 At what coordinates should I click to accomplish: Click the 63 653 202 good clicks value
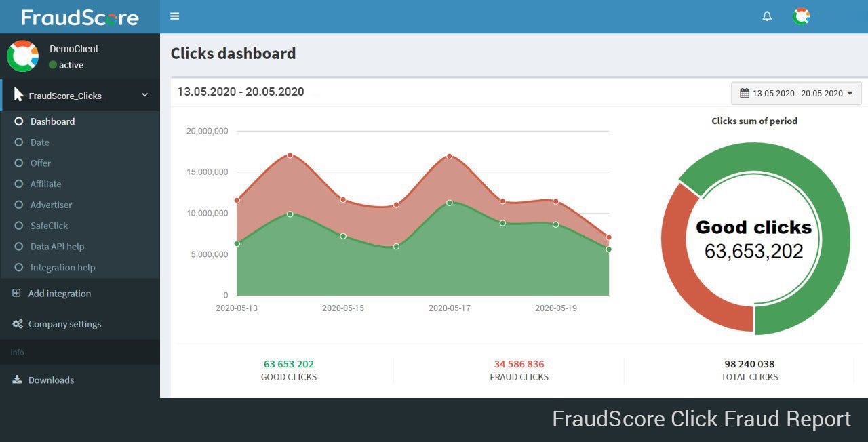click(x=289, y=364)
